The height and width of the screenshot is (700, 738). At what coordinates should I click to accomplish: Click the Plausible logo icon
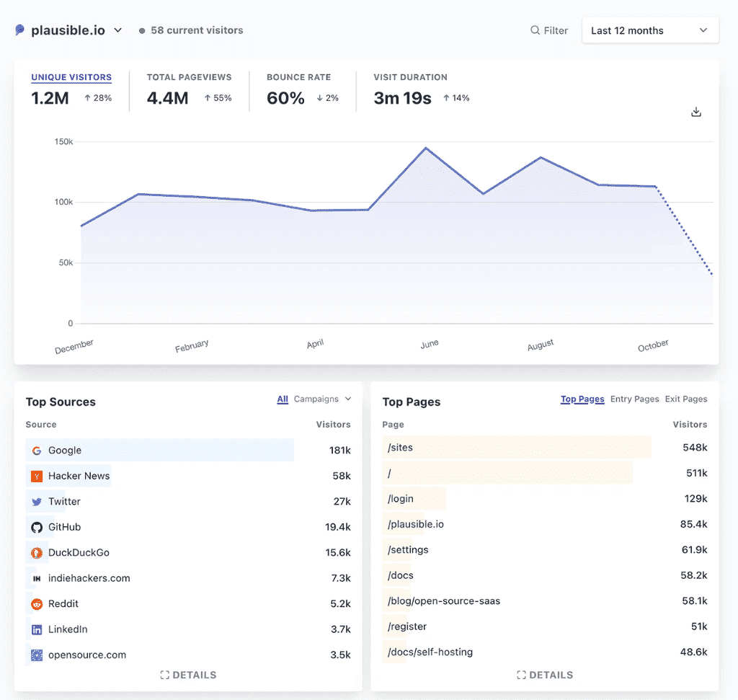point(19,30)
